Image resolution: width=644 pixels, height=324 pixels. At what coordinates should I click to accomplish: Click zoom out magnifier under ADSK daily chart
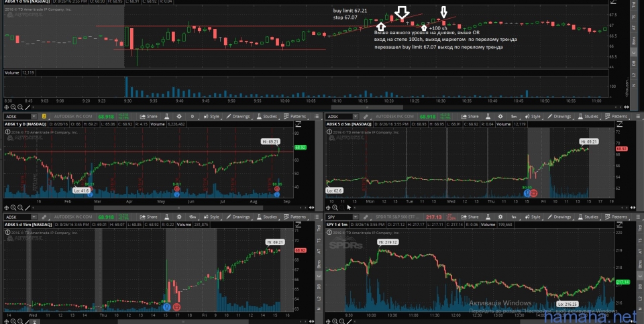[21, 208]
